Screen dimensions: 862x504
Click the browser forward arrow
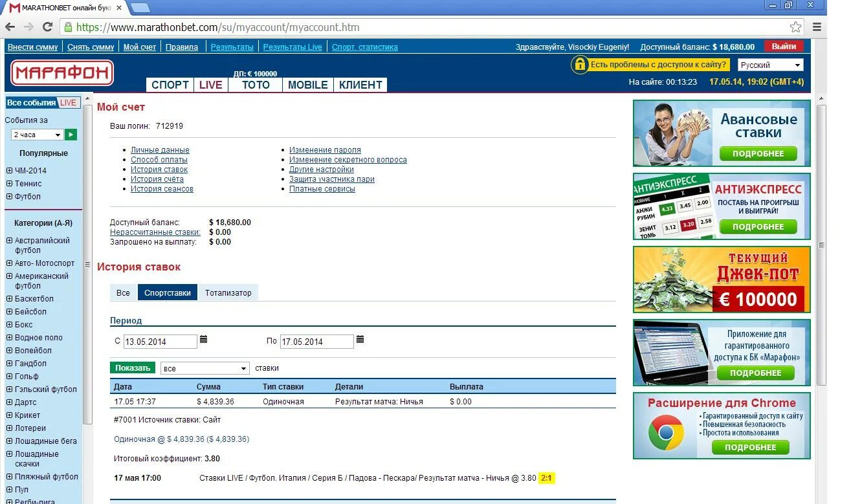coord(28,27)
